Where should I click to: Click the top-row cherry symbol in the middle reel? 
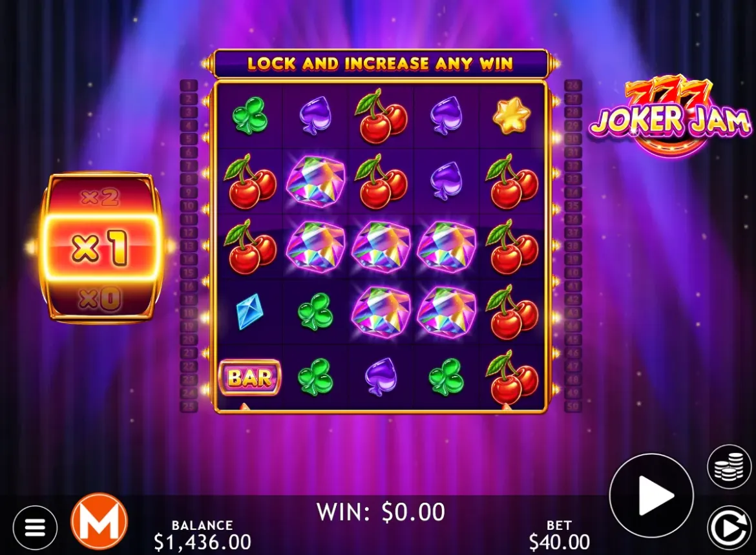pos(381,116)
